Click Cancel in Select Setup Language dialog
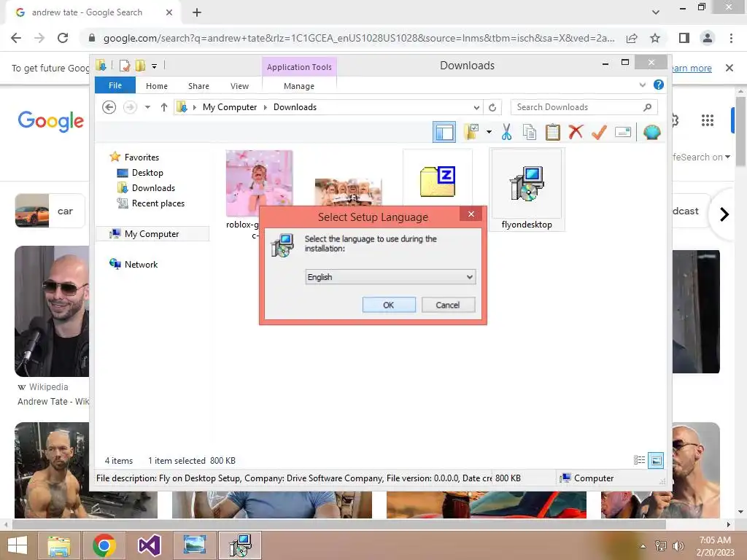The image size is (747, 560). point(448,305)
